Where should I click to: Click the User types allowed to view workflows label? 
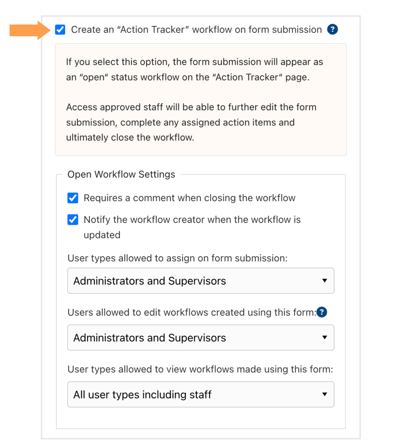coord(200,369)
